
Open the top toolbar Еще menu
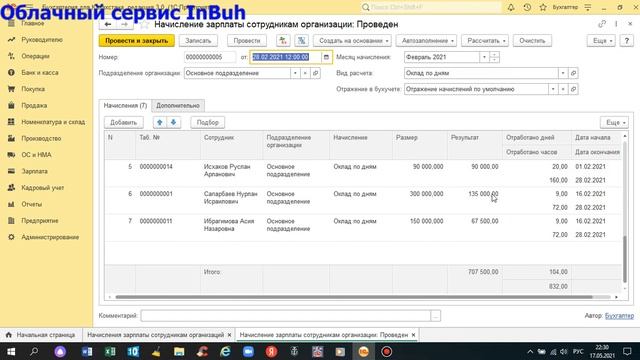601,40
